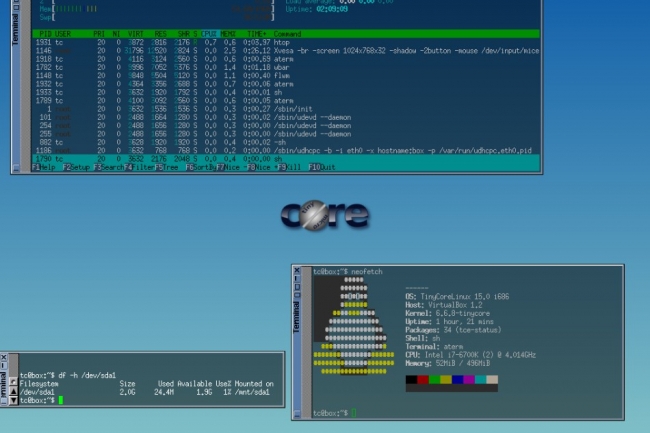Select the /sbin/init process row
The image size is (650, 433).
pyautogui.click(x=286, y=109)
